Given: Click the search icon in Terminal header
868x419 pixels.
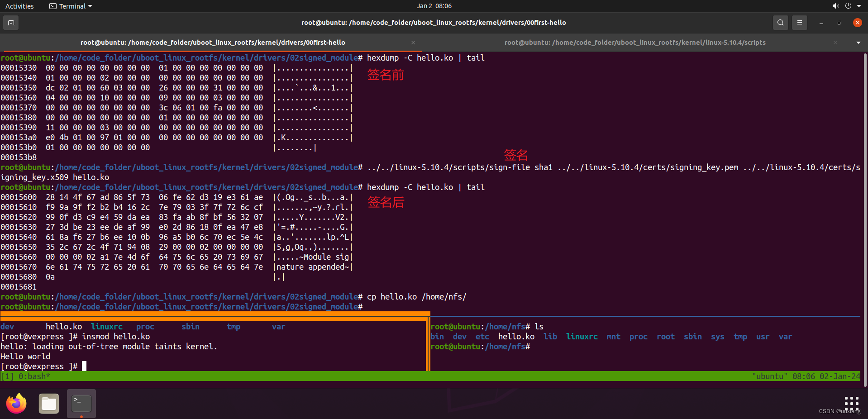Looking at the screenshot, I should [x=781, y=23].
